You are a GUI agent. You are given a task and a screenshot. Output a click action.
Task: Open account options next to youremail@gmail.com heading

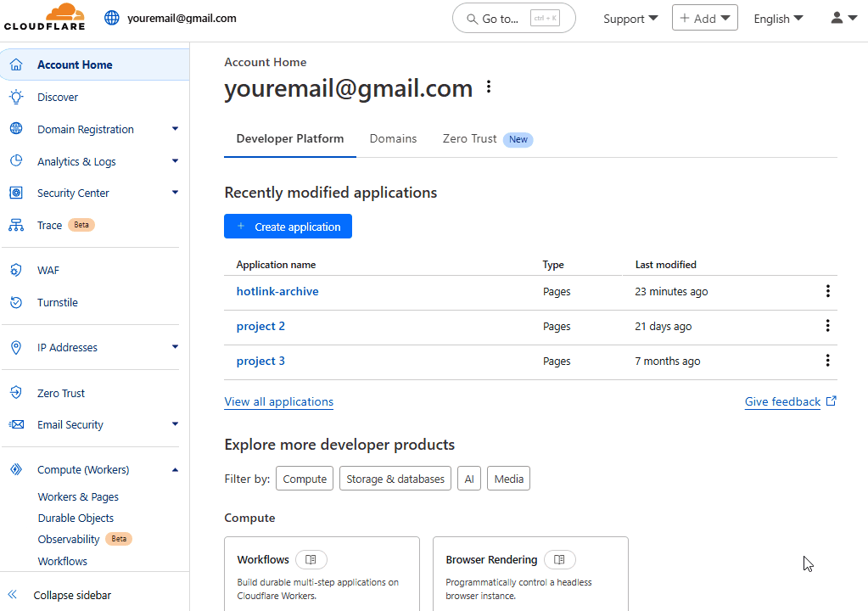pyautogui.click(x=488, y=87)
